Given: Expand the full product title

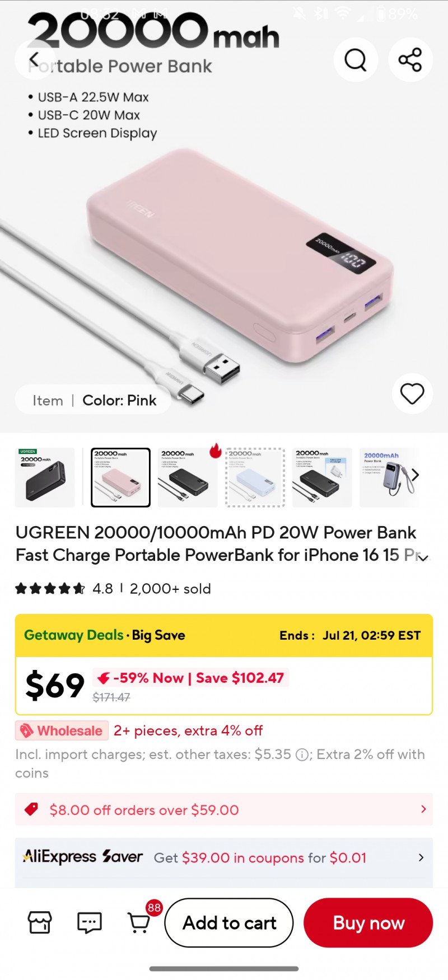Looking at the screenshot, I should click(x=424, y=557).
